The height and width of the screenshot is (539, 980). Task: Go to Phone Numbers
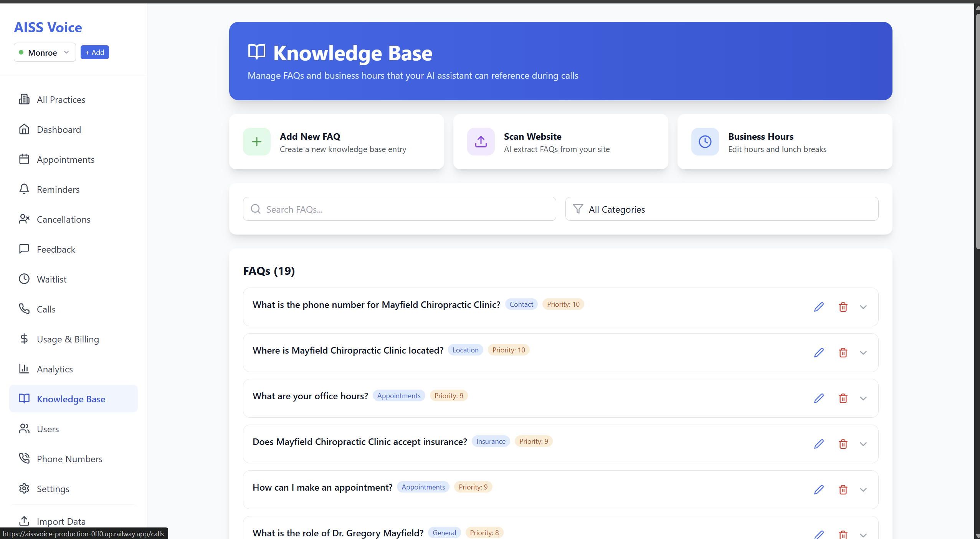click(73, 459)
